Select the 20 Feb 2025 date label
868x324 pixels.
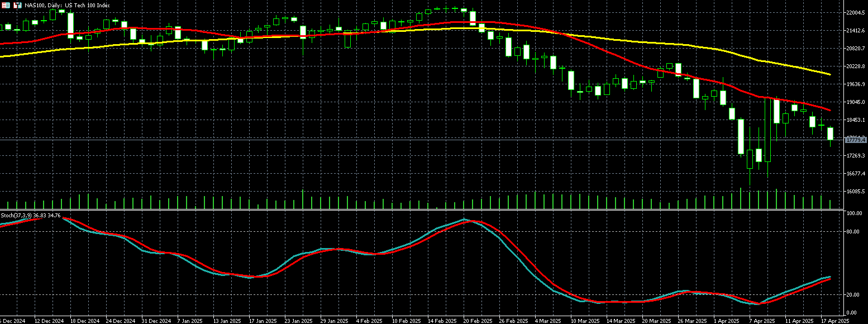[x=478, y=321]
